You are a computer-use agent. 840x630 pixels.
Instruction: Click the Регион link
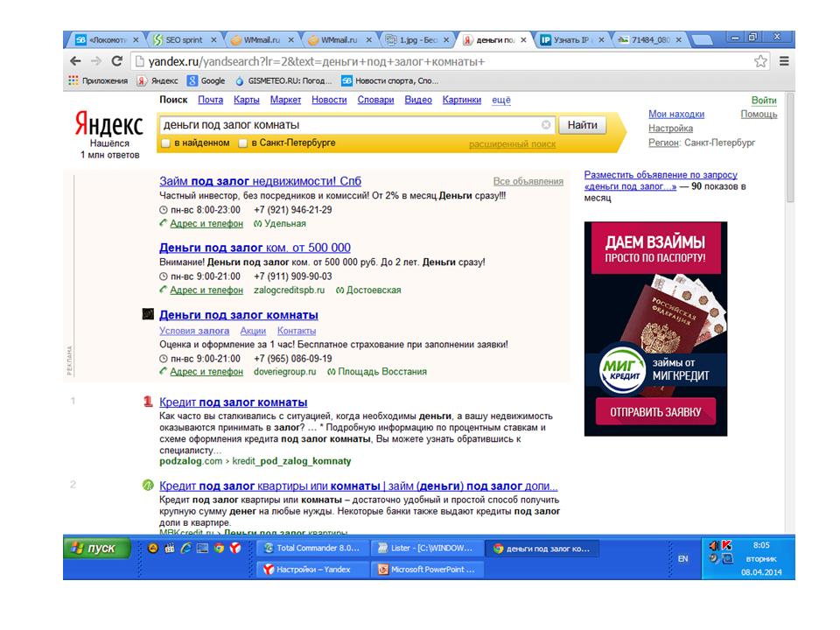coord(664,143)
